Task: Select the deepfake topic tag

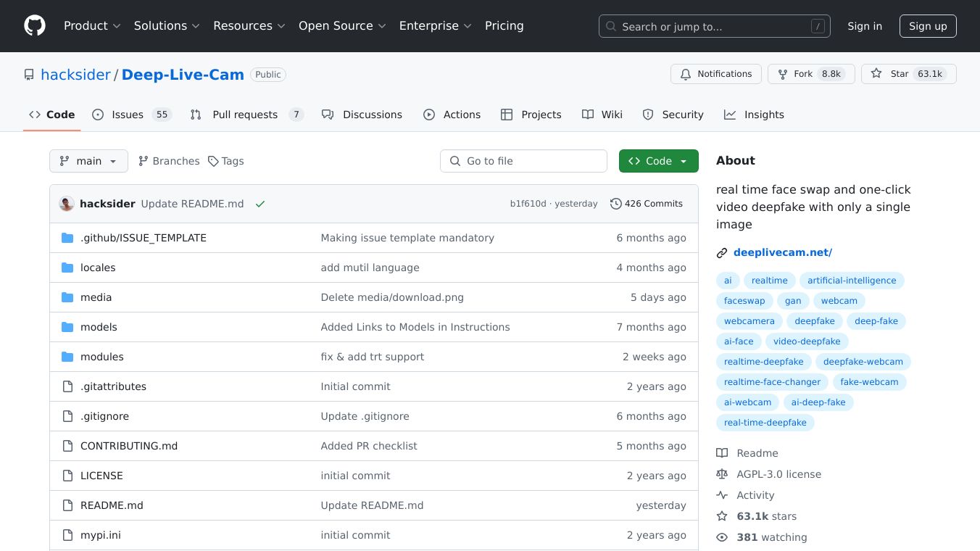Action: pyautogui.click(x=814, y=321)
